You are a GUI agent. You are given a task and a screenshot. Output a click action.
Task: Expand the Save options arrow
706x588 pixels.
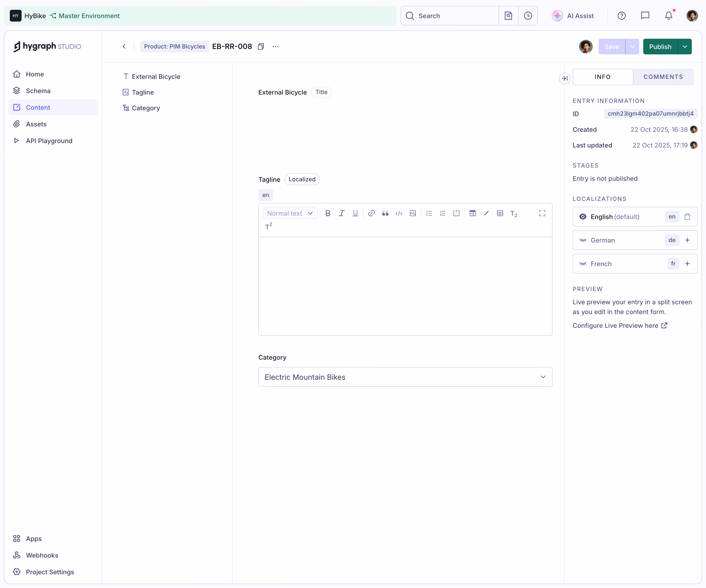(x=632, y=46)
